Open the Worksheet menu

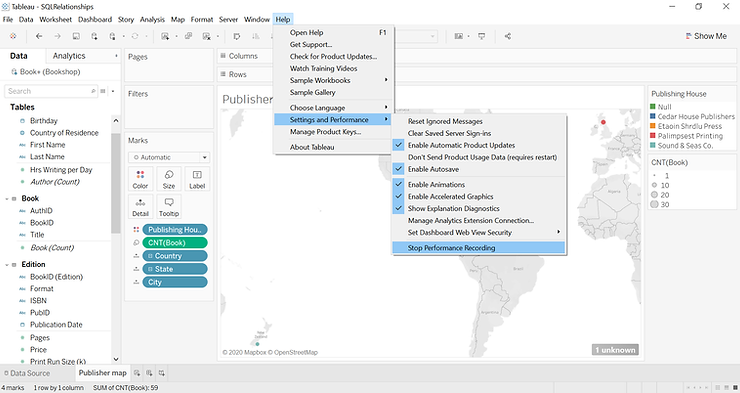click(x=56, y=19)
